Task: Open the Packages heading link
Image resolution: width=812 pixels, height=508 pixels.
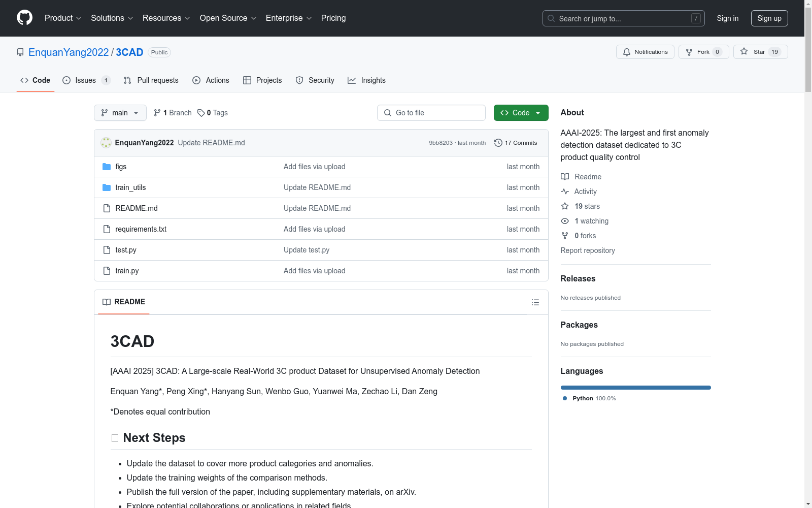Action: pos(579,325)
